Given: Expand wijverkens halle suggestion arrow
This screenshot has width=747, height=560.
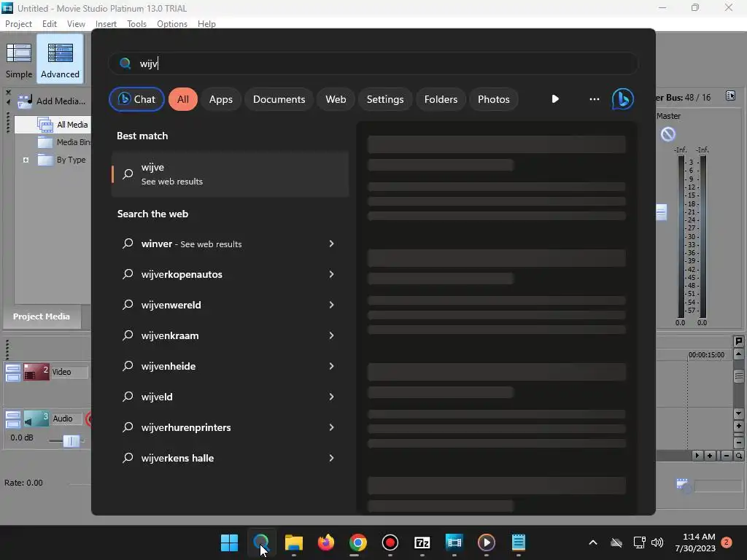Looking at the screenshot, I should point(331,458).
